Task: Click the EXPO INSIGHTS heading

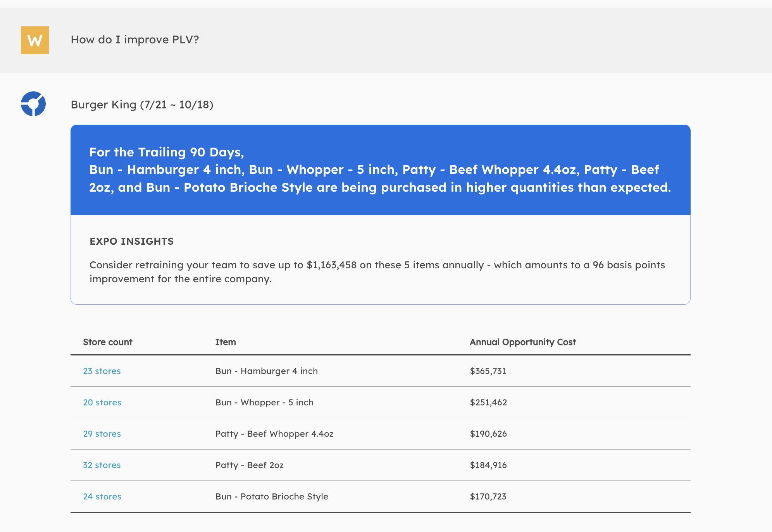Action: click(x=132, y=241)
